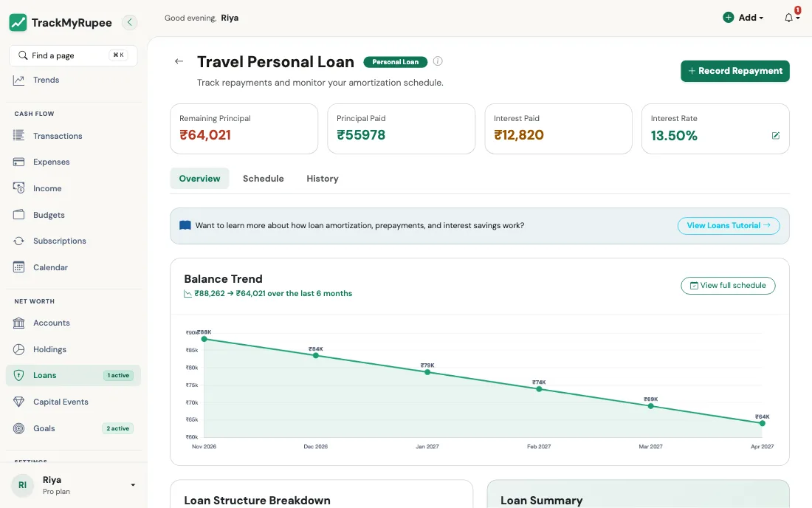The height and width of the screenshot is (508, 812).
Task: Click the Calendar icon in sidebar
Action: (x=18, y=267)
